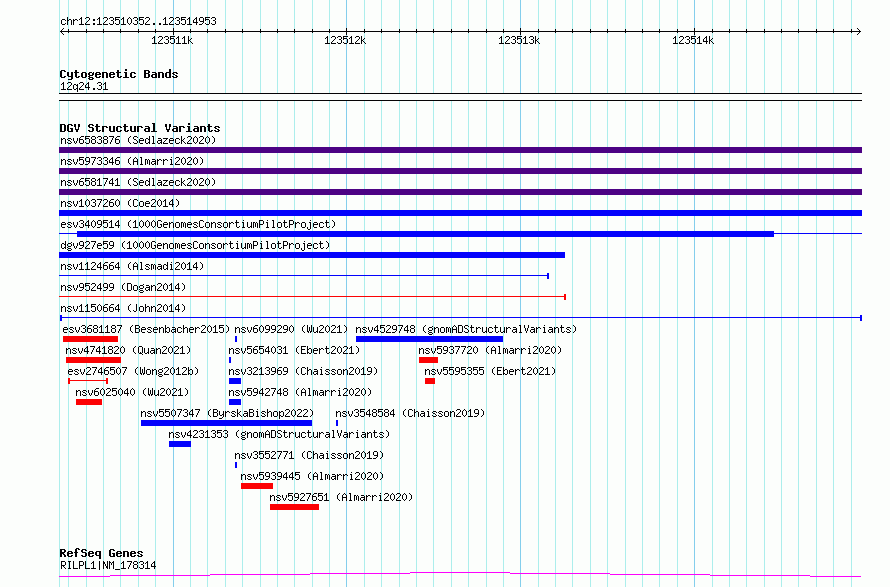
Task: Select the nsv1150664 thin blue line
Action: (460, 318)
